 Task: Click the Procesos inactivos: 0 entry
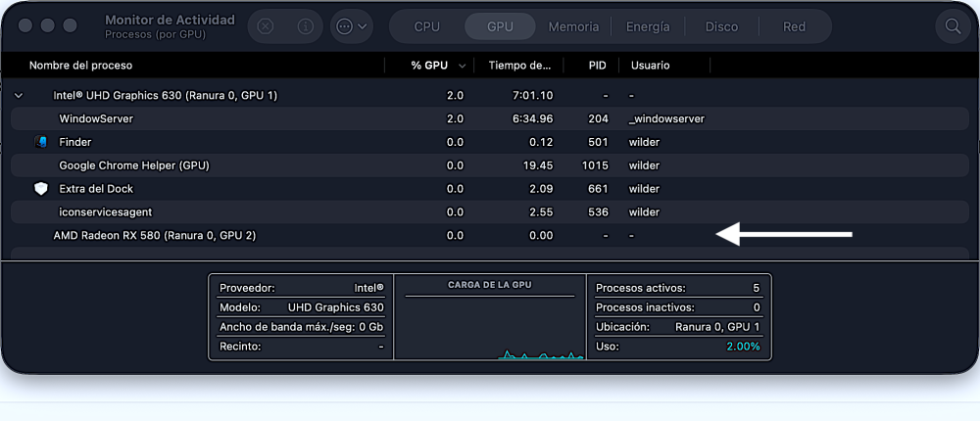[x=678, y=308]
